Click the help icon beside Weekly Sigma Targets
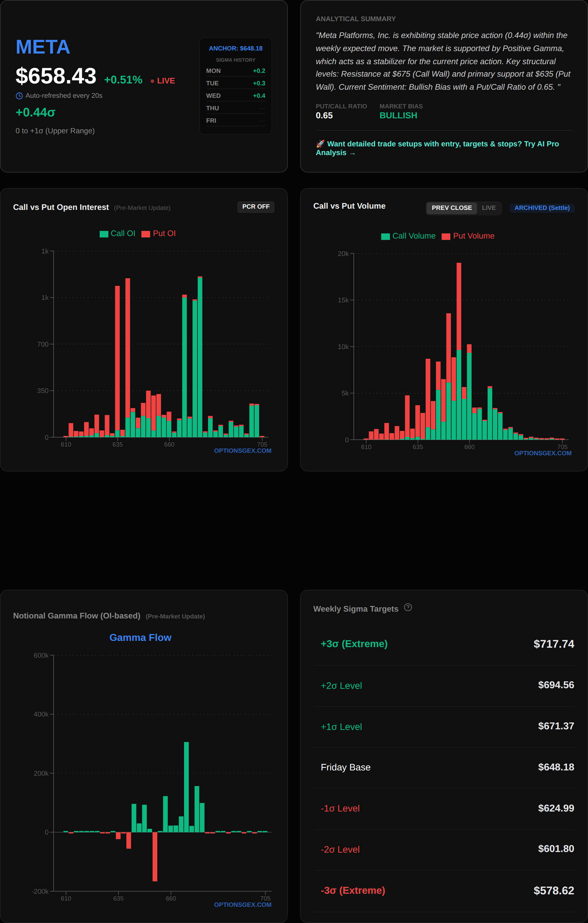The height and width of the screenshot is (923, 588). tap(408, 607)
